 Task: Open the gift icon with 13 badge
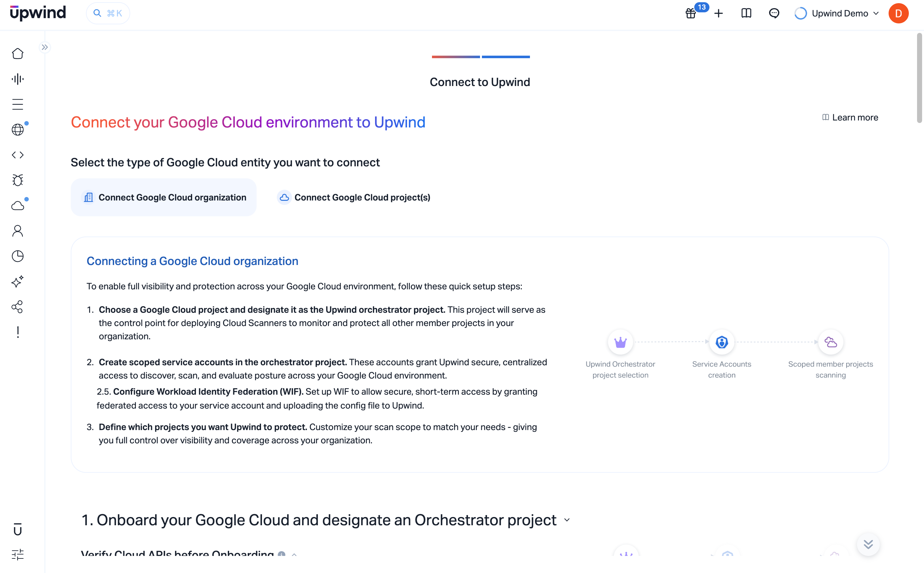[691, 13]
